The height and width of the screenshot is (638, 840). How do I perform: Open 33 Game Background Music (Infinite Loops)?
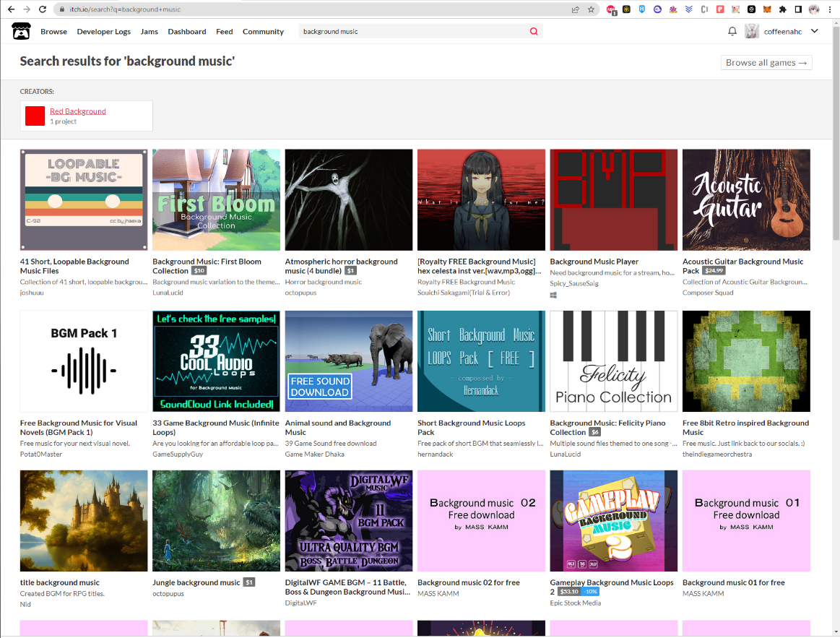coord(216,427)
